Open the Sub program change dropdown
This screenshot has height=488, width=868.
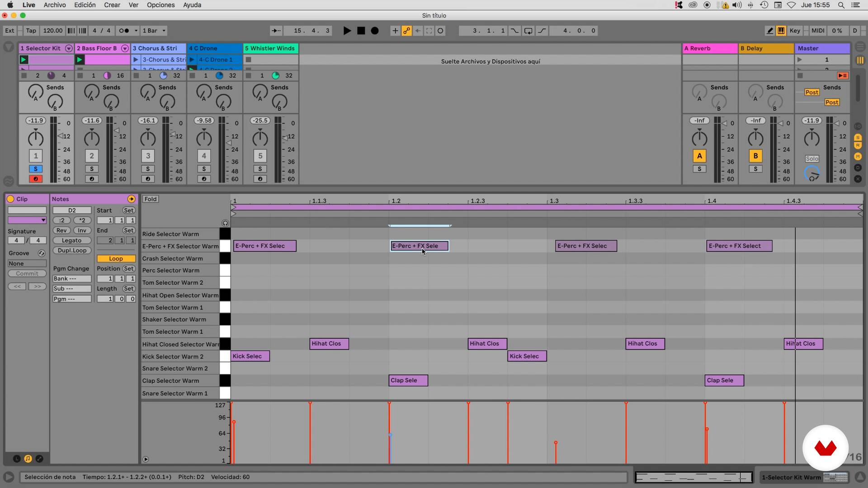pyautogui.click(x=72, y=288)
